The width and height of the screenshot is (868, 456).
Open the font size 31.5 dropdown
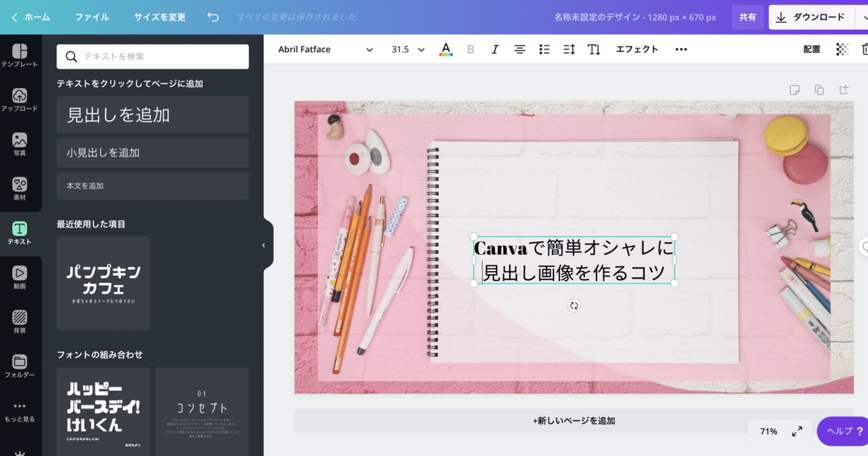click(x=408, y=49)
